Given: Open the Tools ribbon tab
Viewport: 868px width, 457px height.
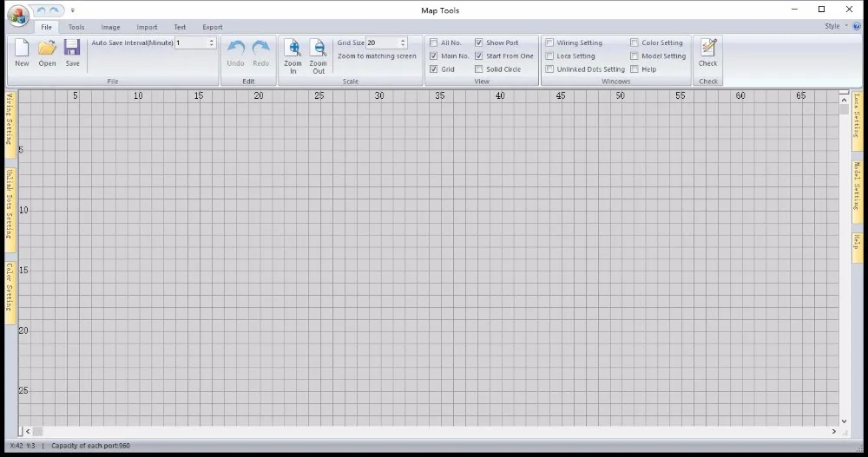Looking at the screenshot, I should [x=76, y=27].
